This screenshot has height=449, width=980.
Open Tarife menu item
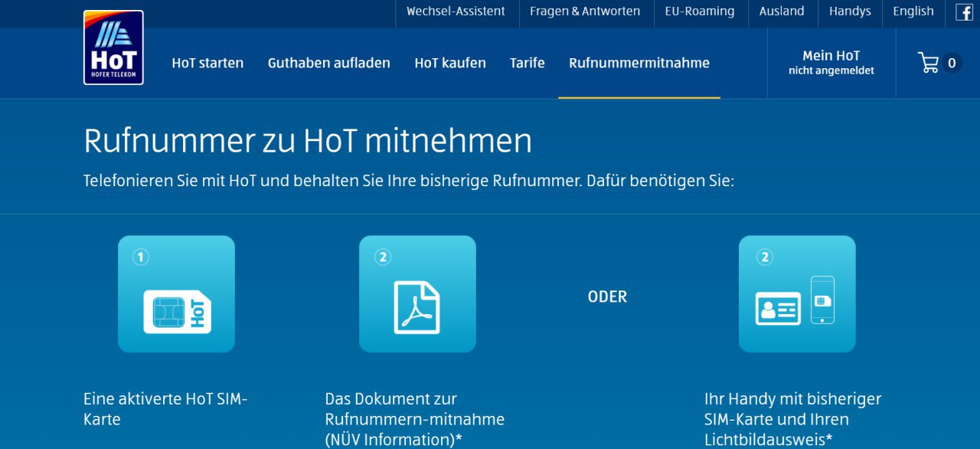coord(528,63)
